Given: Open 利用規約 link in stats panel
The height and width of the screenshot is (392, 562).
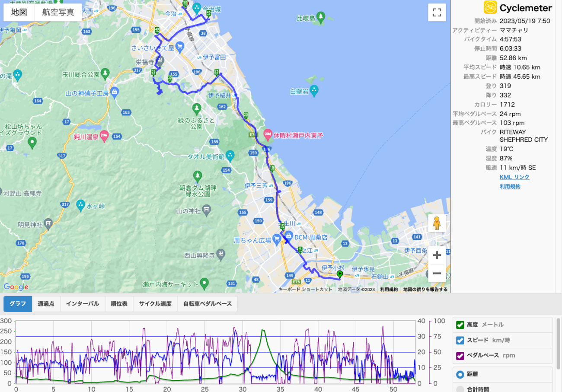Looking at the screenshot, I should pos(510,187).
